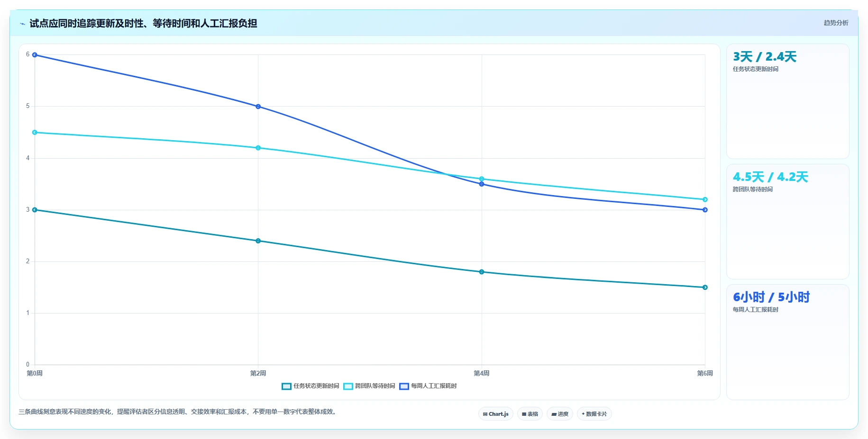Toggle the 每周人工汇报耗时 legend label
Image resolution: width=868 pixels, height=439 pixels.
pos(434,386)
